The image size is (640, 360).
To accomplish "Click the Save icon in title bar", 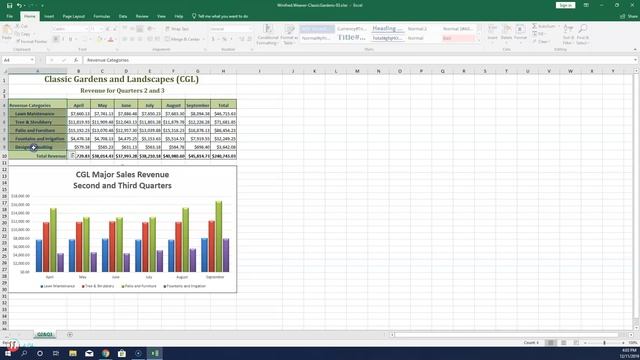I will (9, 5).
